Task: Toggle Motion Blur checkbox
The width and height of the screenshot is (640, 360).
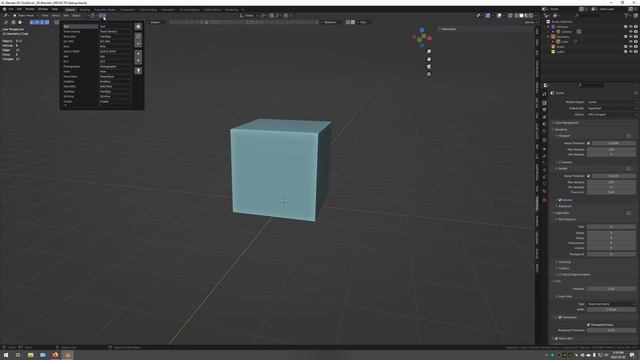Action: [x=556, y=338]
